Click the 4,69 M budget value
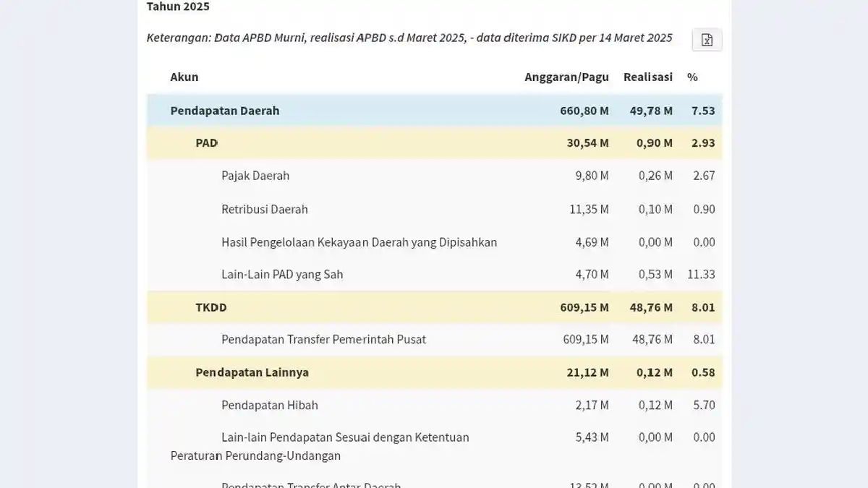Screen dimensions: 868x488 (592, 242)
